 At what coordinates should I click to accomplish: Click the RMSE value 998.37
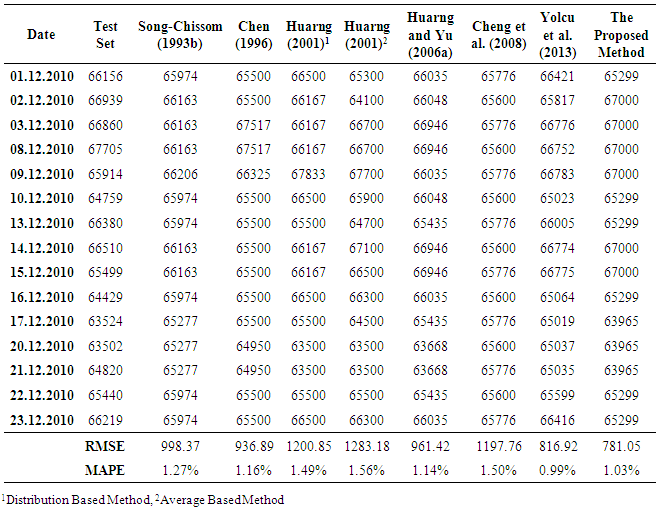(180, 446)
